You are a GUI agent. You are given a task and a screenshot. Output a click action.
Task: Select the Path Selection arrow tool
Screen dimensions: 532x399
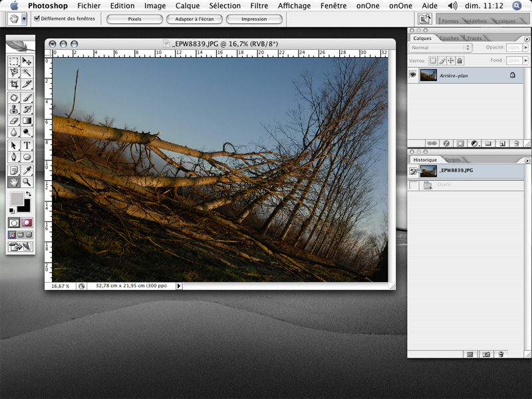click(x=14, y=146)
